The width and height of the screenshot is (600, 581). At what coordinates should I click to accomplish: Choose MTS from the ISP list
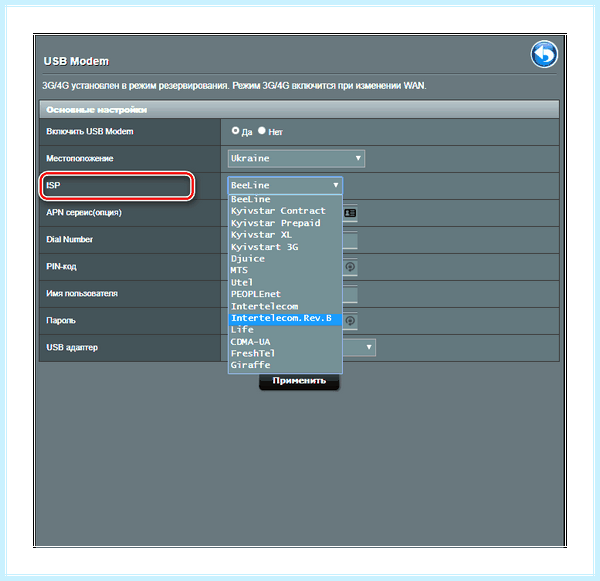[285, 270]
